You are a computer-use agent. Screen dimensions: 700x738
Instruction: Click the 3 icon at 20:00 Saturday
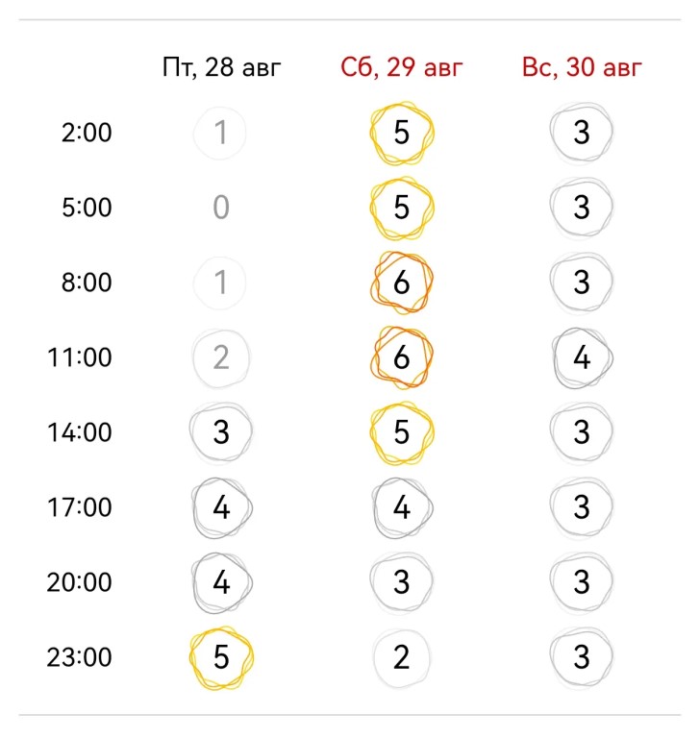401,582
